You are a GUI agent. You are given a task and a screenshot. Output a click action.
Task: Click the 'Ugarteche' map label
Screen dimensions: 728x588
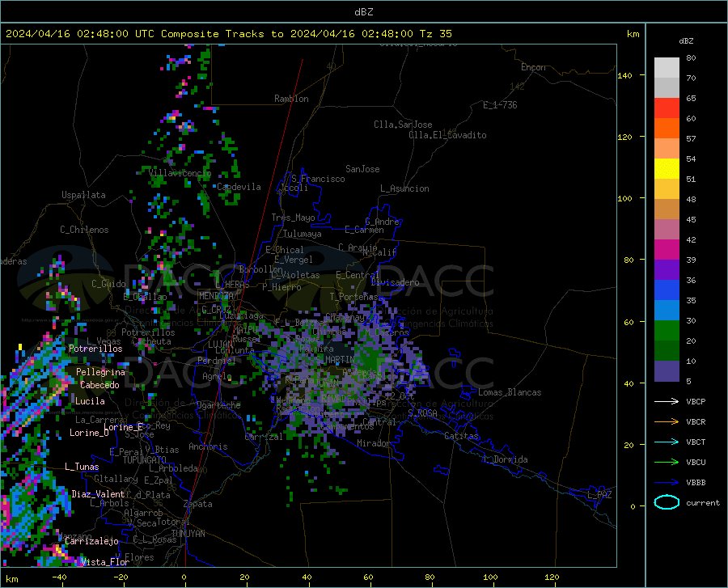218,404
